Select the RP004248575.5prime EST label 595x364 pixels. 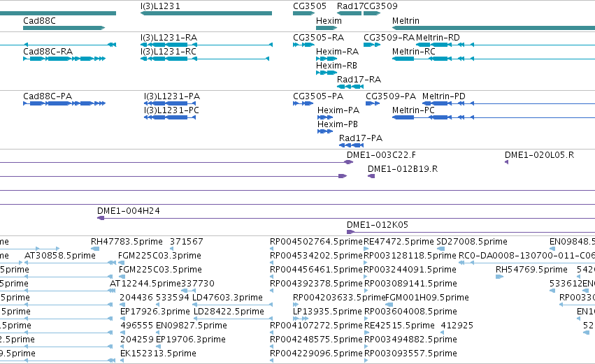pyautogui.click(x=317, y=340)
